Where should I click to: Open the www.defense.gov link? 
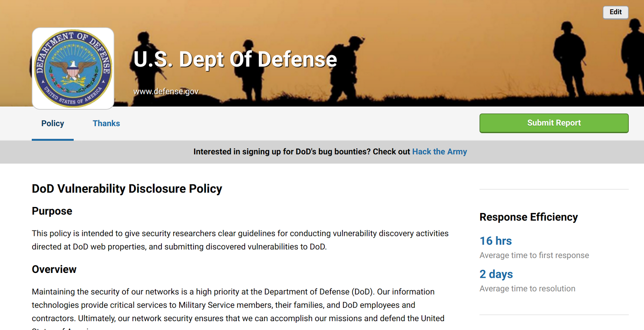166,92
